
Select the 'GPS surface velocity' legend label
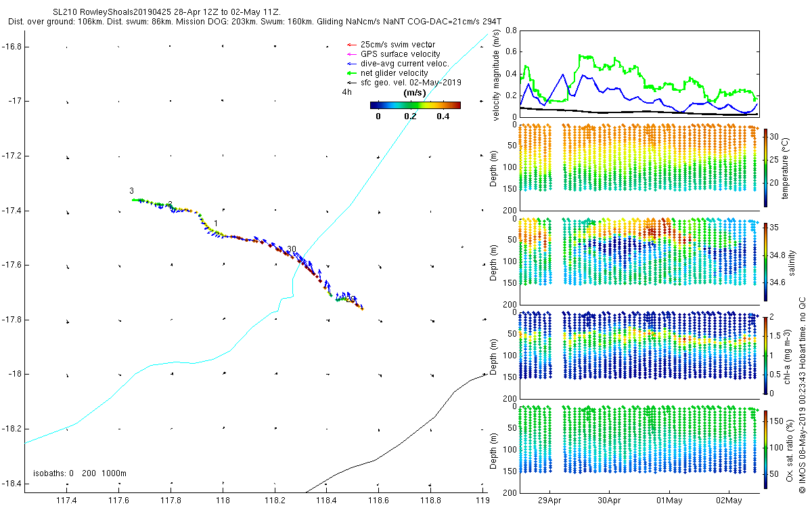(x=401, y=54)
